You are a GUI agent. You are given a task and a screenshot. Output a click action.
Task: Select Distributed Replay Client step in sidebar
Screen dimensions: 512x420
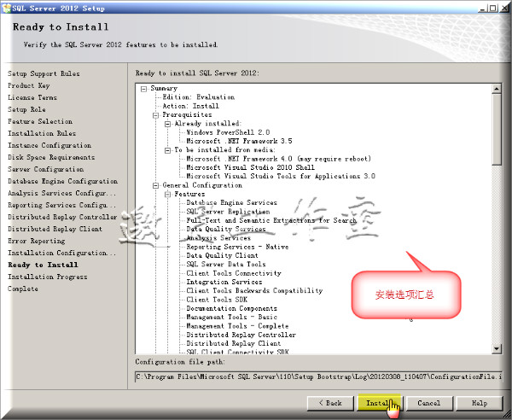pos(55,230)
